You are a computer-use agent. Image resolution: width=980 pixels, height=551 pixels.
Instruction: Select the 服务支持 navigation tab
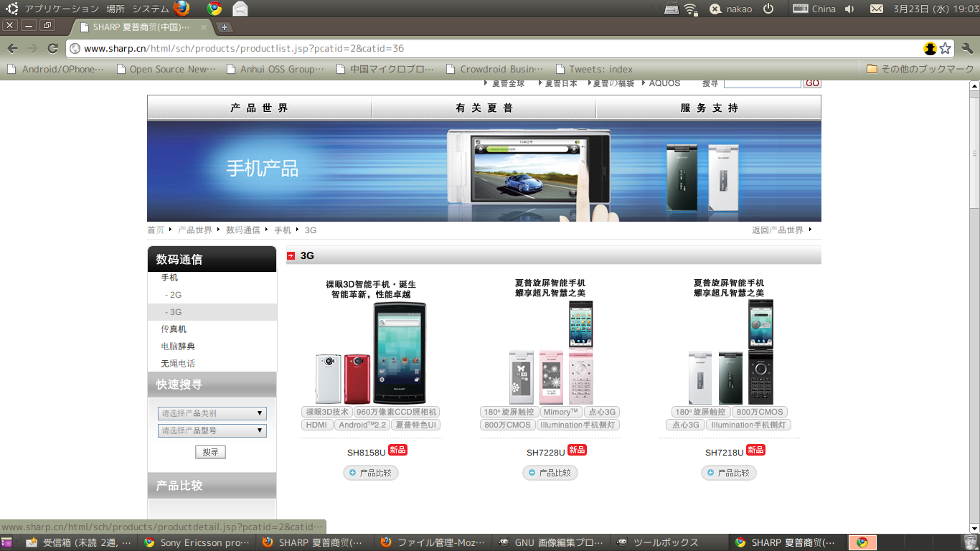[x=709, y=108]
